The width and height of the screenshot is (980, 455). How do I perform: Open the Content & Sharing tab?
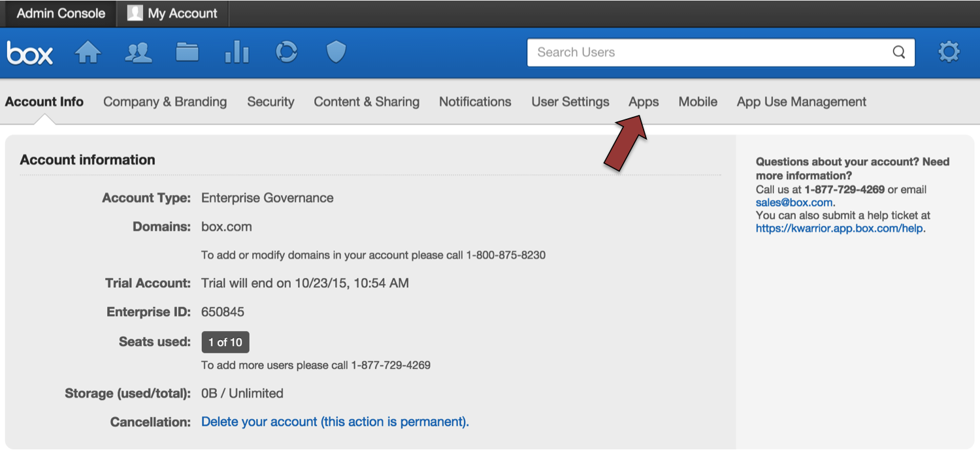367,102
